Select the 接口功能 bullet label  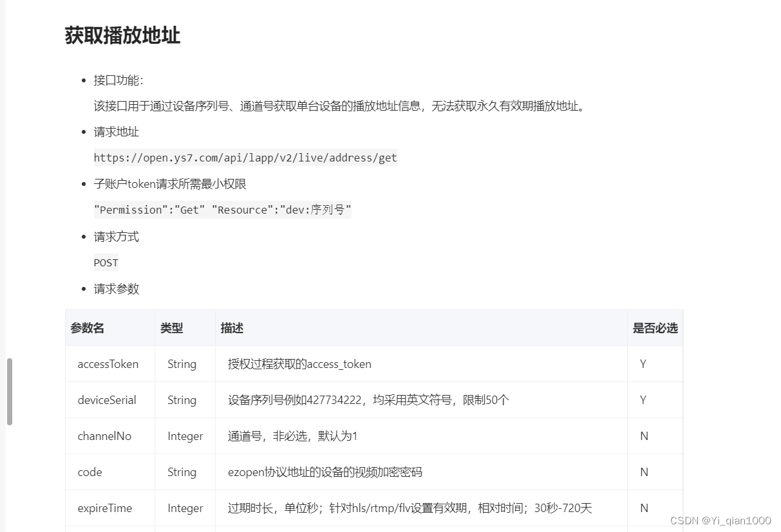tap(118, 80)
